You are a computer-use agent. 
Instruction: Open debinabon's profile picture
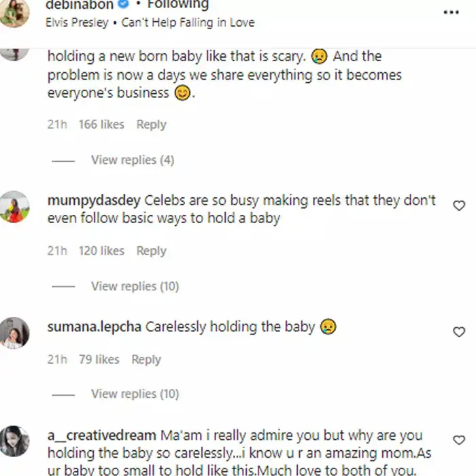(x=14, y=12)
